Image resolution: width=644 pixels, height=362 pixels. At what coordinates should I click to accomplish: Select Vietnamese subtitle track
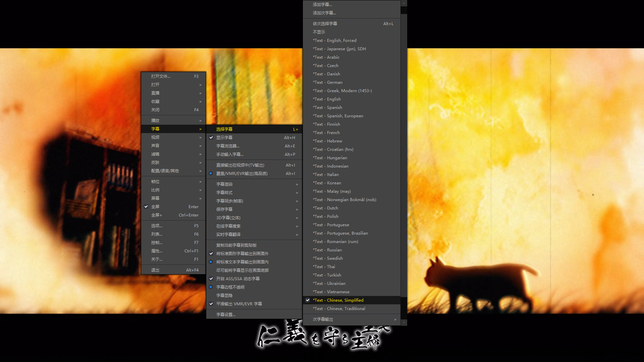pos(352,292)
